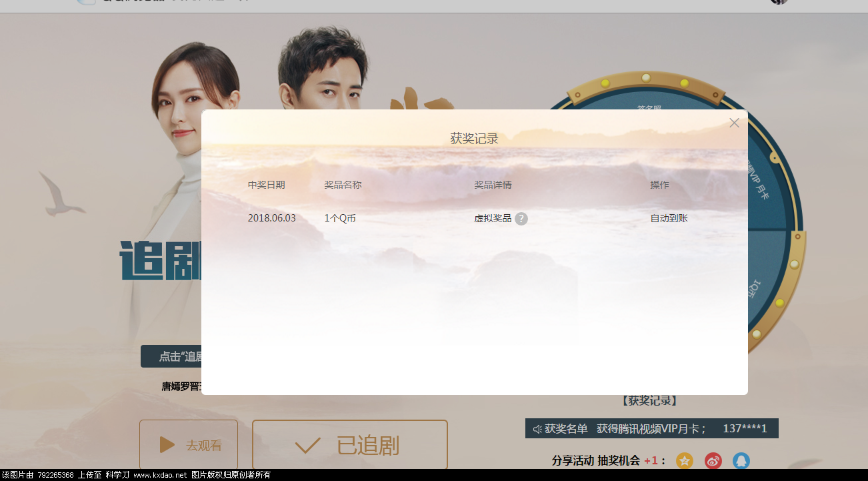The height and width of the screenshot is (481, 868).
Task: Click the 奖品名称 column header
Action: pos(343,185)
